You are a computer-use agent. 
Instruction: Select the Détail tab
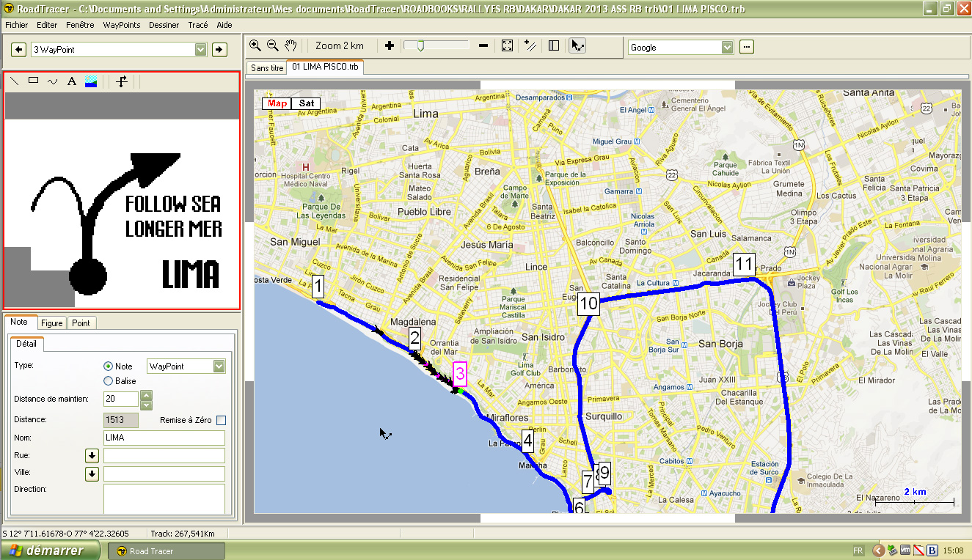coord(26,343)
